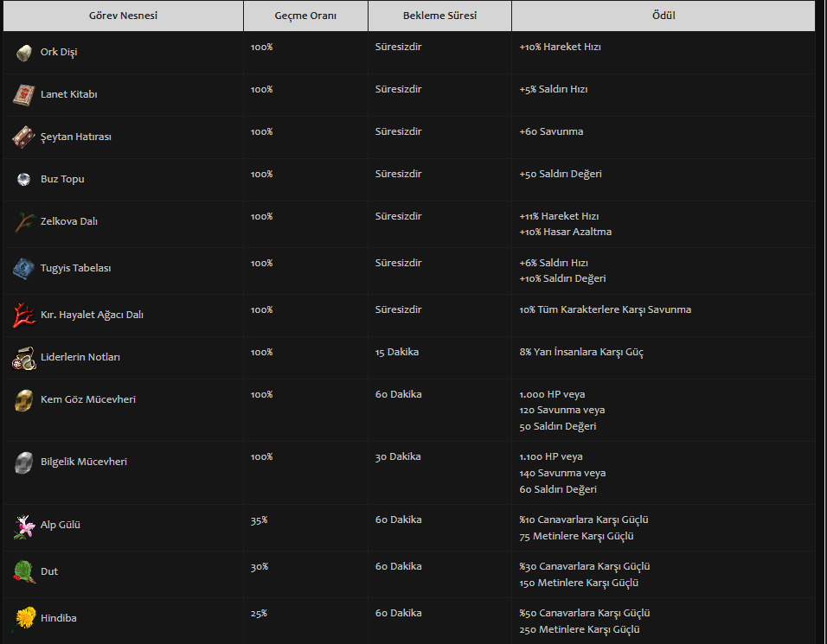
Task: Click the Ork Dişi tooth icon
Action: (23, 53)
